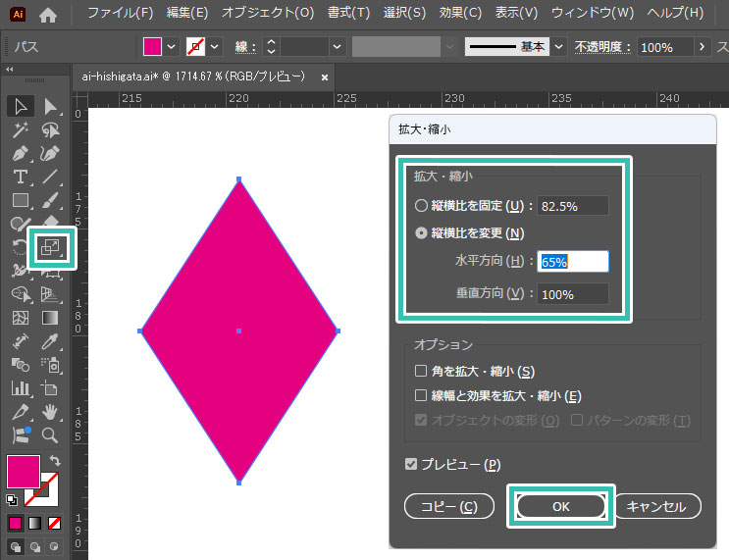Select the Hand tool
729x560 pixels.
[50, 412]
